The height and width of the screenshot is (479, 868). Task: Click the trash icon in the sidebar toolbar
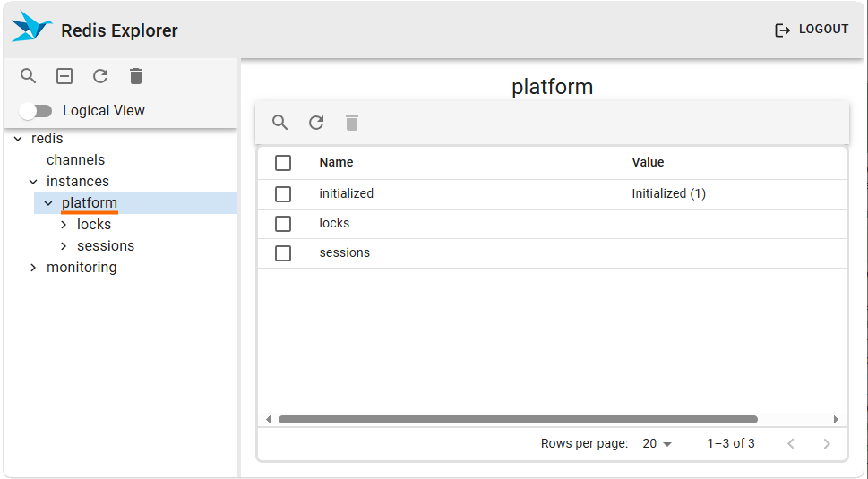[x=136, y=76]
